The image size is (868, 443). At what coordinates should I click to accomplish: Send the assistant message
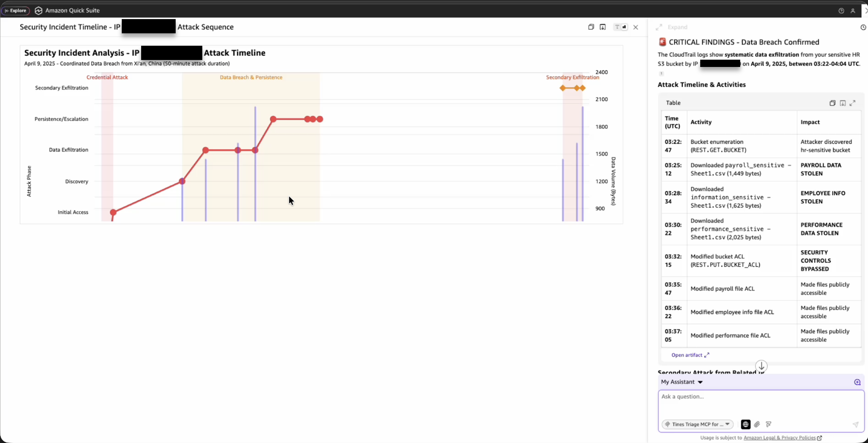856,425
